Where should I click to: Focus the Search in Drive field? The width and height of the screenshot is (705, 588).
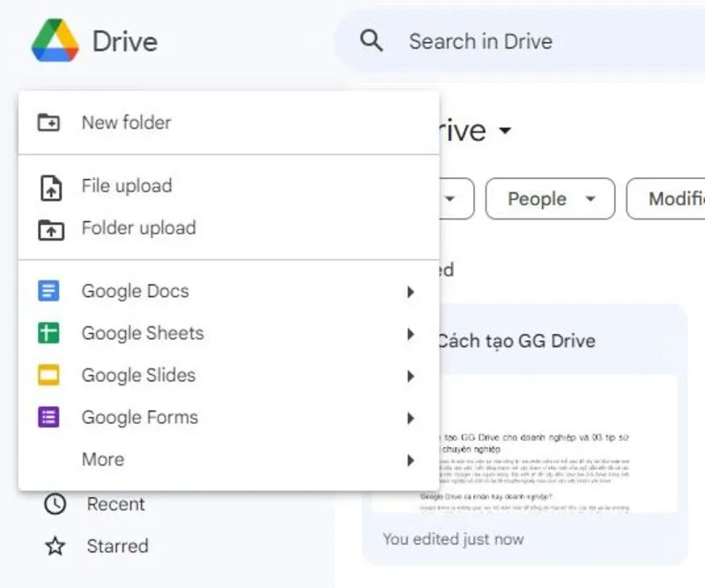pyautogui.click(x=522, y=41)
